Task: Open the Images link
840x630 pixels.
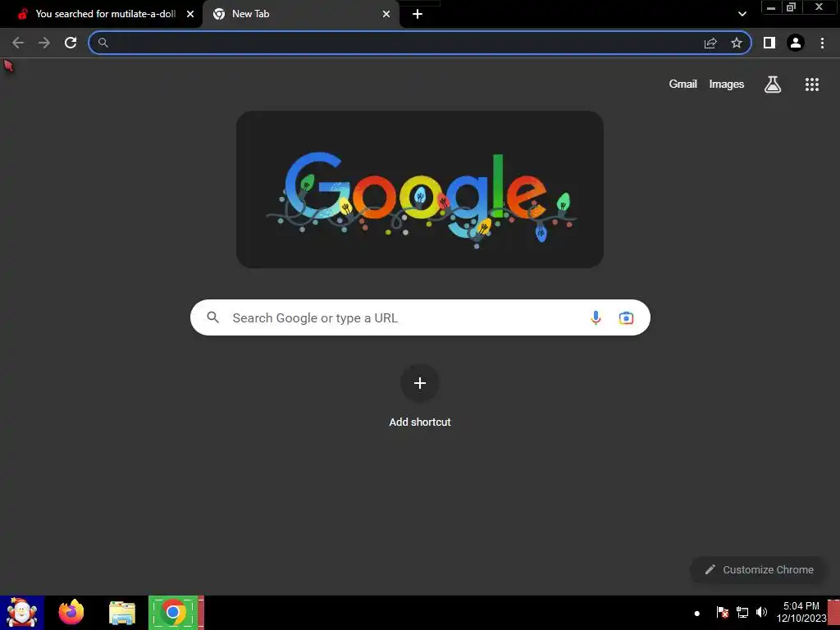Action: [727, 84]
